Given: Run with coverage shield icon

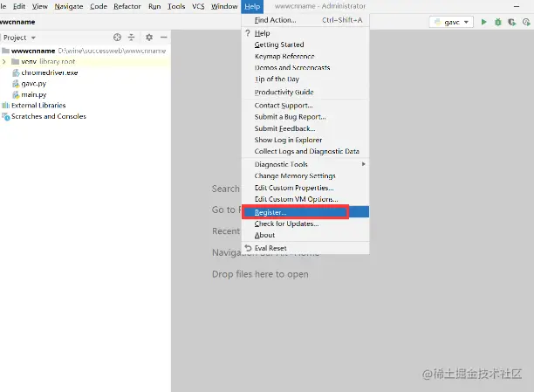Looking at the screenshot, I should coord(512,22).
